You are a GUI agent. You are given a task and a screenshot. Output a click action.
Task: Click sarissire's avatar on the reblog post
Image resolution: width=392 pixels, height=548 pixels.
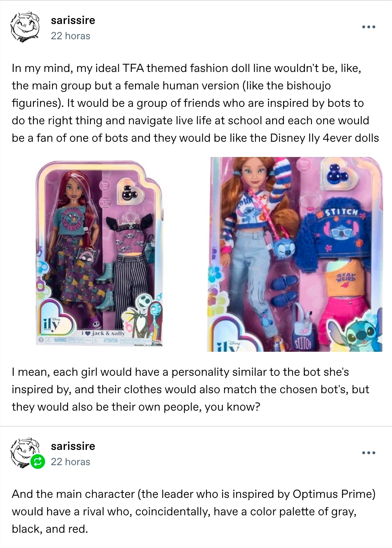25,452
